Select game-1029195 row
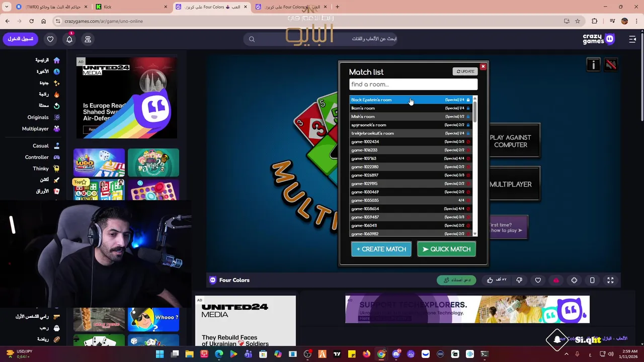Image resolution: width=644 pixels, height=362 pixels. [411, 184]
